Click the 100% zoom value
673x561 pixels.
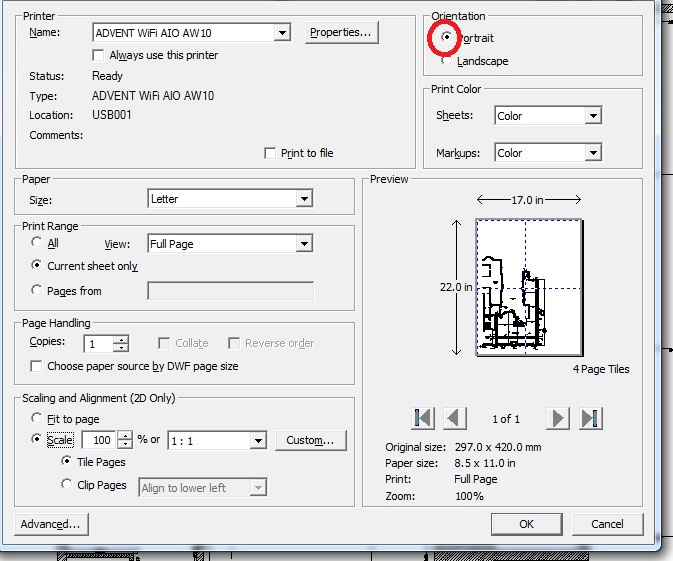469,497
